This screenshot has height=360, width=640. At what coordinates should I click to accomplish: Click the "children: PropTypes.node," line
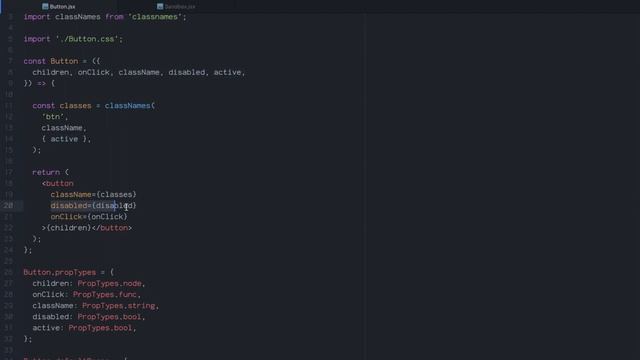tap(89, 283)
